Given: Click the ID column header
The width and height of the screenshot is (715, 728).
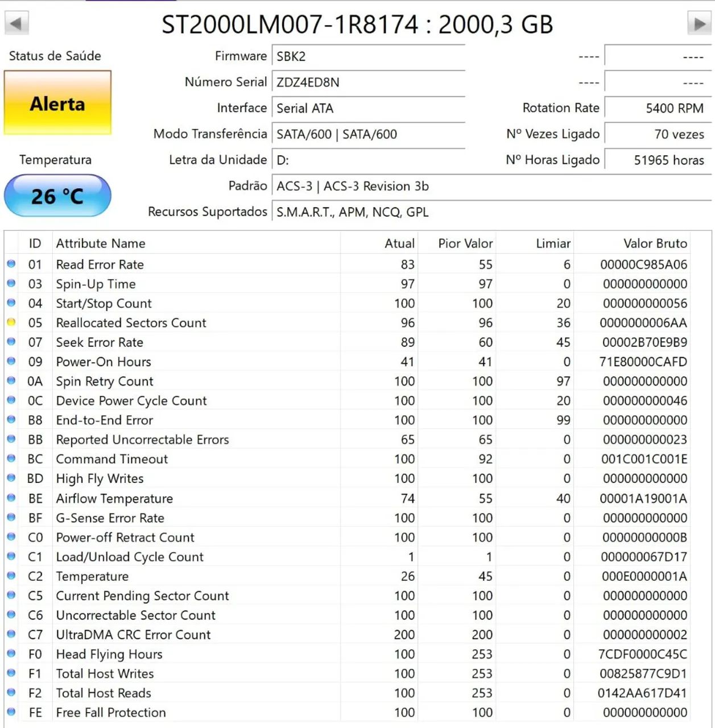Looking at the screenshot, I should click(35, 243).
